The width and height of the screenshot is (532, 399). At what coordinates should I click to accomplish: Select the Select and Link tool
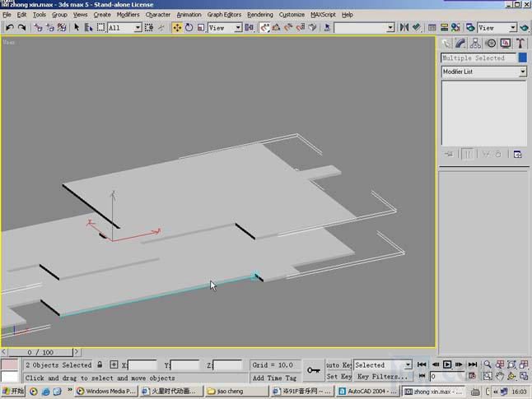[x=39, y=27]
